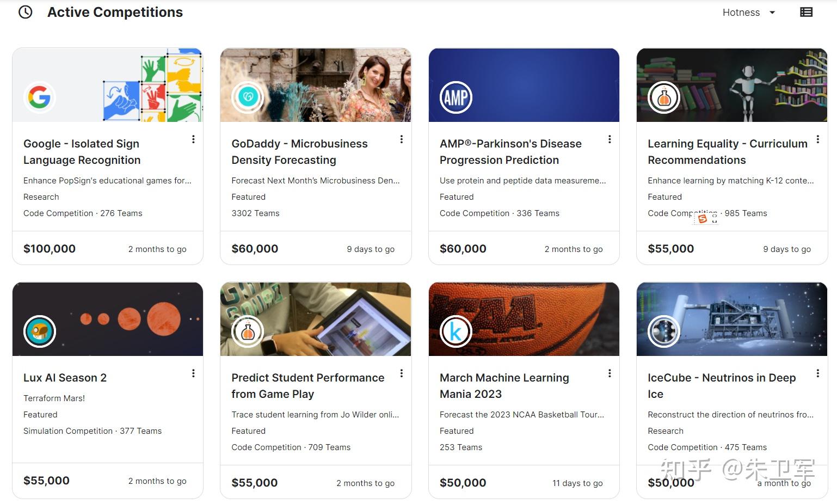Image resolution: width=837 pixels, height=504 pixels.
Task: Click the clock icon beside Active Competitions
Action: coord(26,12)
